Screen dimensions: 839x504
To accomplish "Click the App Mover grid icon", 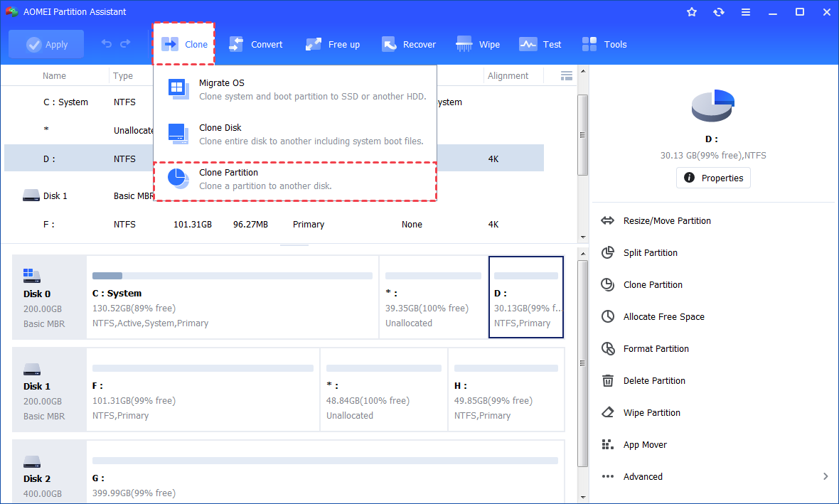I will [607, 444].
